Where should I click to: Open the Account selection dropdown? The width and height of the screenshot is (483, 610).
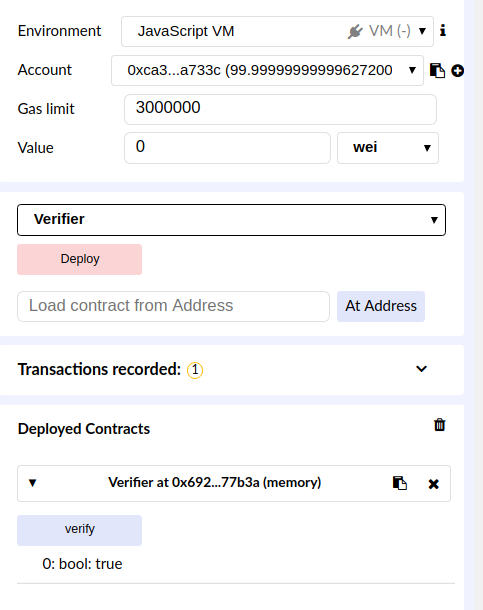pyautogui.click(x=267, y=70)
